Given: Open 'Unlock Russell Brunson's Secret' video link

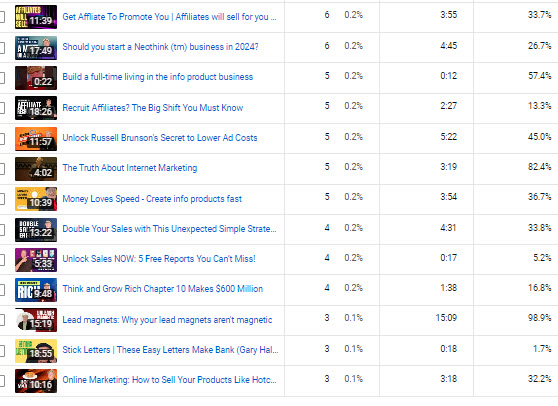Looking at the screenshot, I should 160,138.
